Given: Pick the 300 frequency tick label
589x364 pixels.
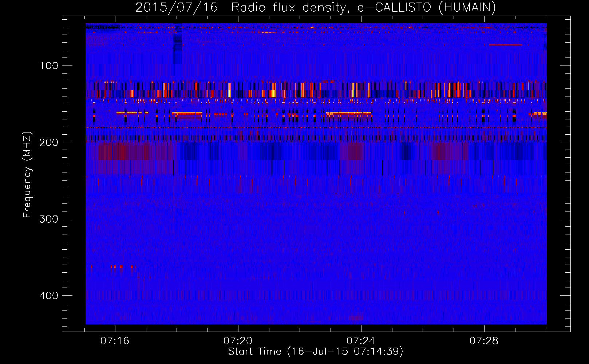Looking at the screenshot, I should click(49, 219).
